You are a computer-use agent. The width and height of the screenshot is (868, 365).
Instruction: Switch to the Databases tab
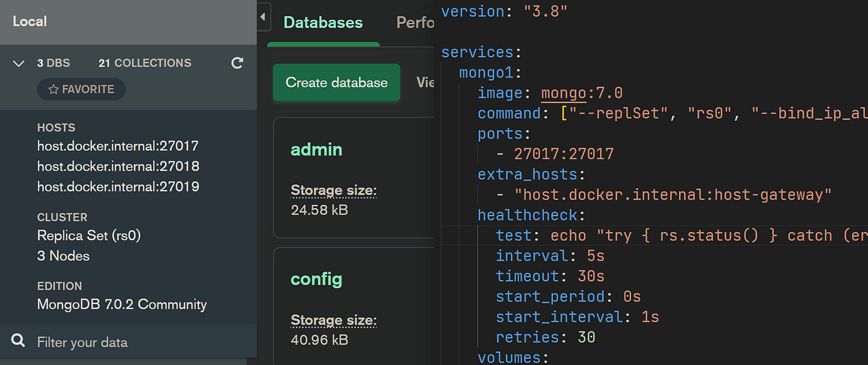click(323, 22)
